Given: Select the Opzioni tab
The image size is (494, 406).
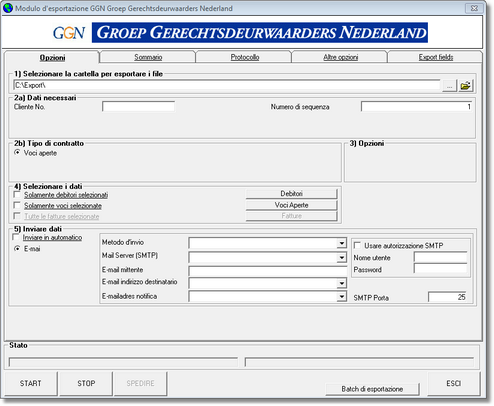Looking at the screenshot, I should click(52, 57).
